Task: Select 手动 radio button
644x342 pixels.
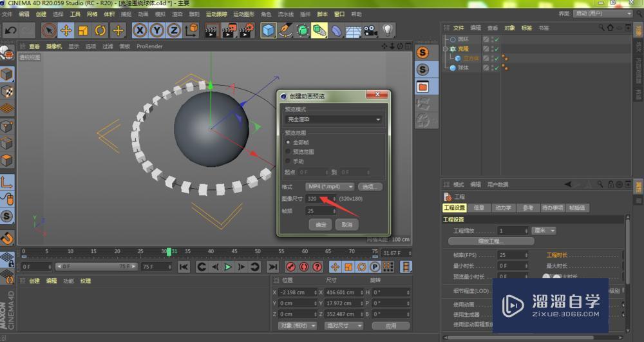Action: pyautogui.click(x=288, y=161)
